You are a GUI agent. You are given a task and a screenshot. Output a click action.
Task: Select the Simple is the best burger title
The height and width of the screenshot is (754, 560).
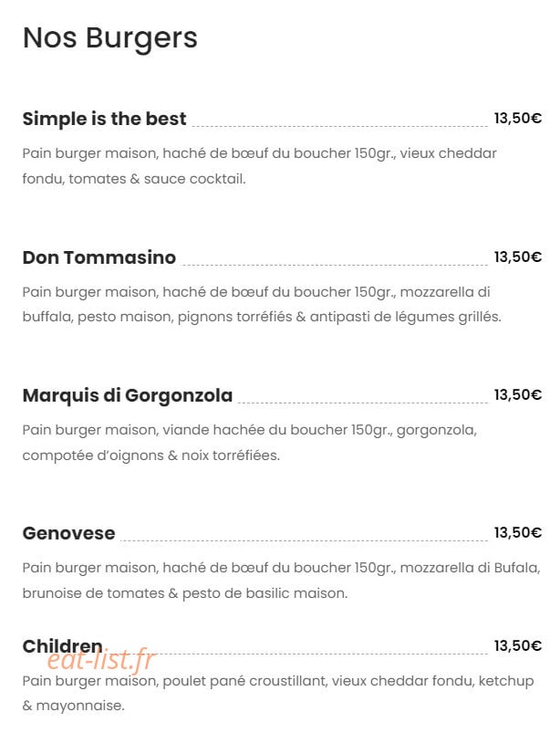click(104, 119)
